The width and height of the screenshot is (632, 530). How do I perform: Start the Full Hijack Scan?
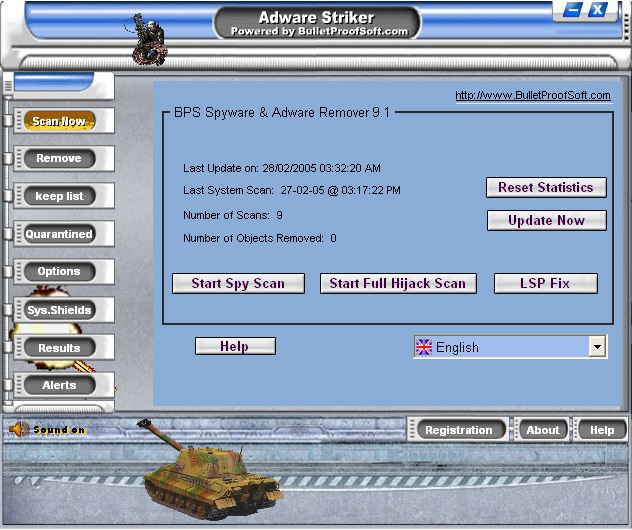point(398,283)
